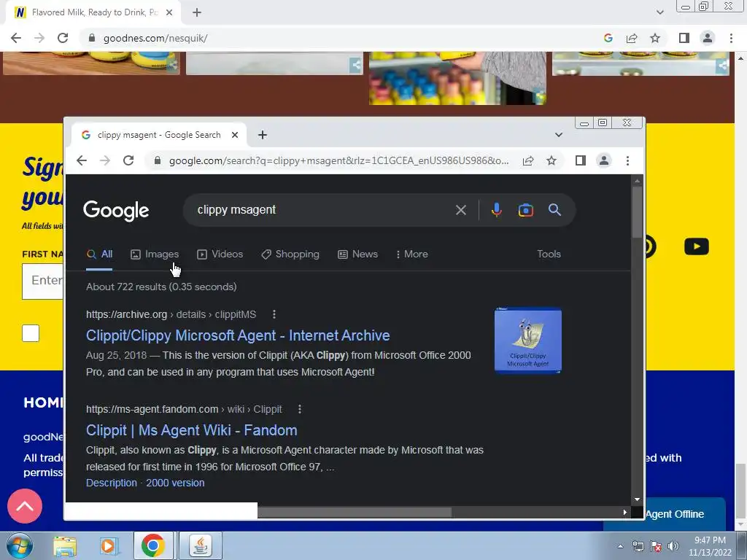
Task: Expand the More search categories menu
Action: tap(411, 254)
